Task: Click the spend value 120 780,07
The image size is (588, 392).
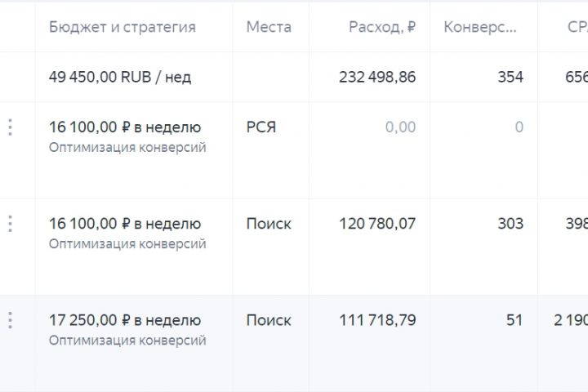Action: pyautogui.click(x=377, y=224)
